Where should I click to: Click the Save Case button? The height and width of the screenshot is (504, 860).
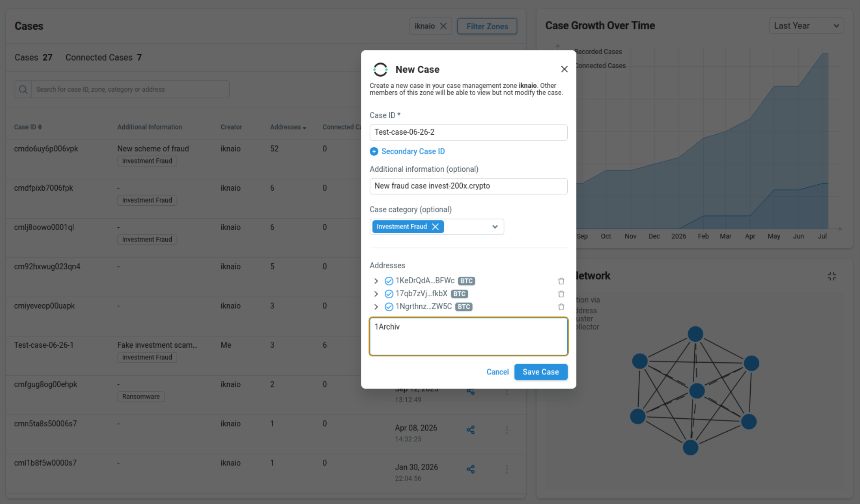tap(541, 372)
